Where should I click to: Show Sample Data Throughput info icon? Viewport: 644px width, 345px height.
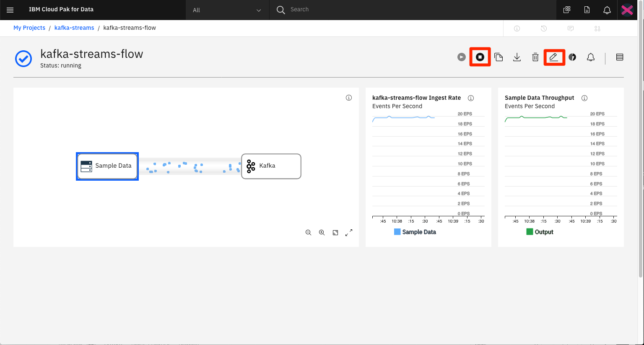[584, 98]
